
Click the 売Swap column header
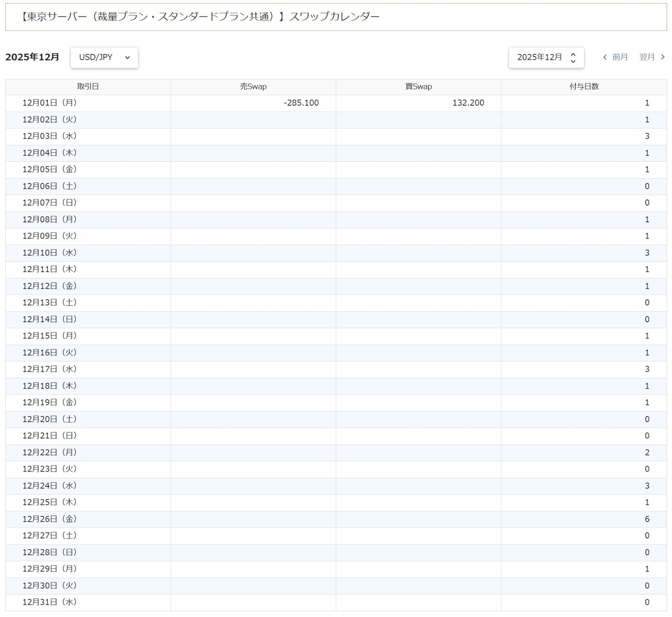click(x=253, y=87)
